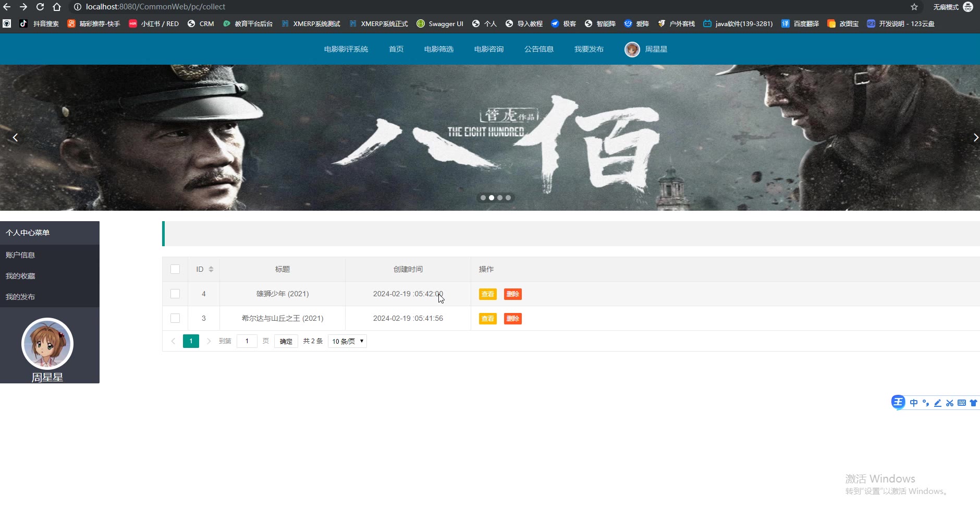Click 删除 for 希尔达与山丘之王 (2021)

(513, 319)
